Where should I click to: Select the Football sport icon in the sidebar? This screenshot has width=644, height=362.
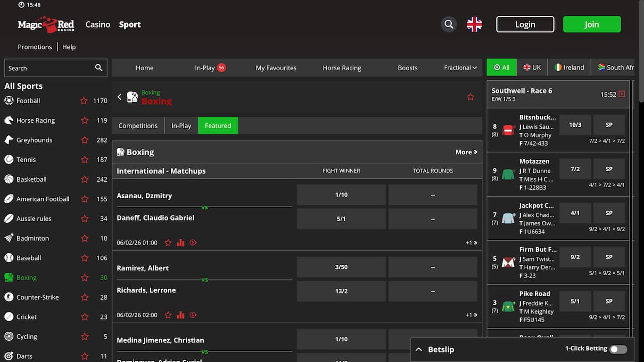click(x=9, y=100)
